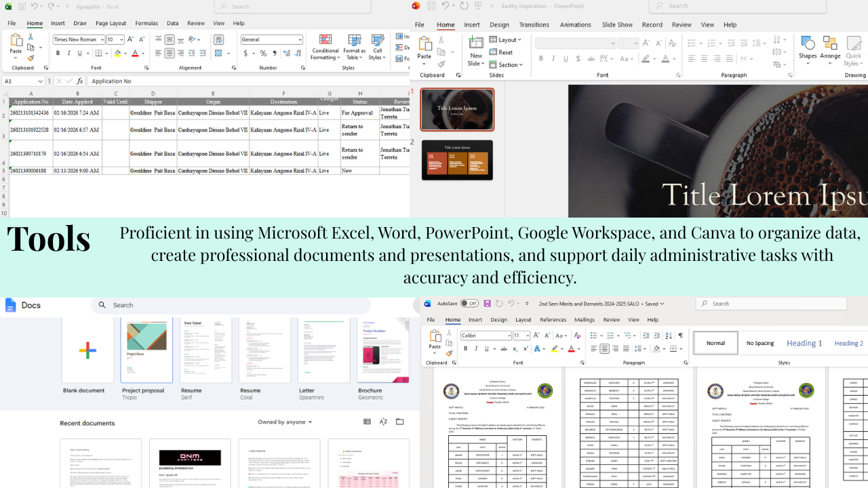
Task: Apply the No Spacing style in Word
Action: click(x=760, y=343)
